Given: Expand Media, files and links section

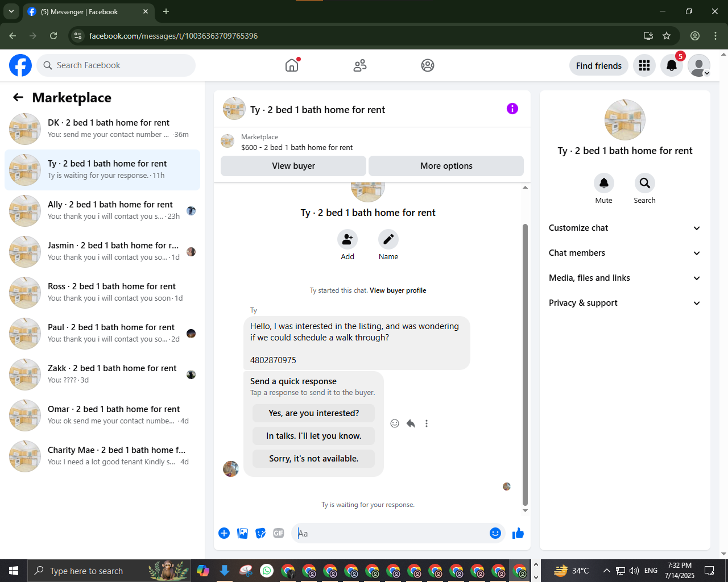Looking at the screenshot, I should click(625, 278).
